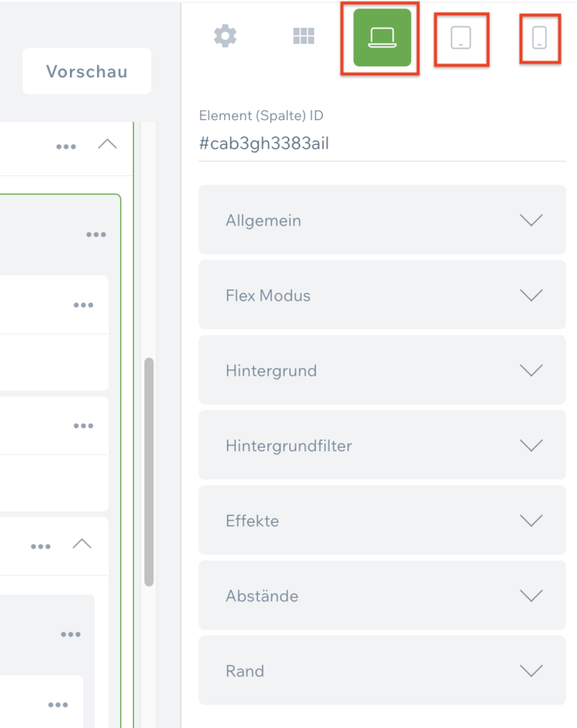Image resolution: width=577 pixels, height=728 pixels.
Task: Expand the Allgemein section
Action: click(382, 220)
